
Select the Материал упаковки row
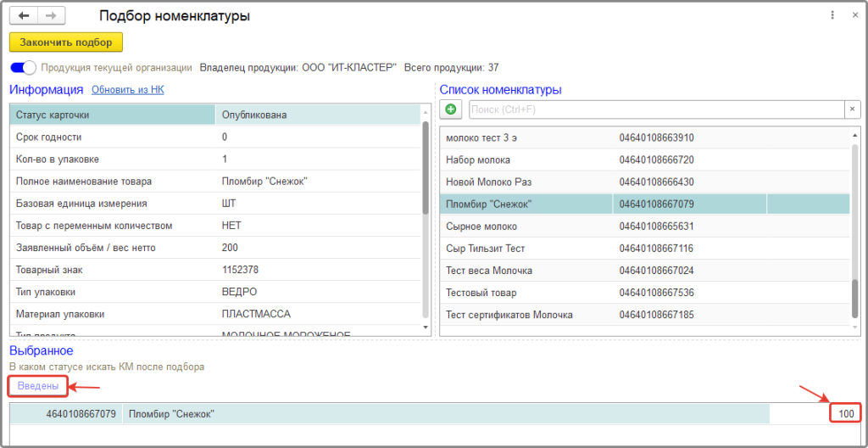[214, 314]
